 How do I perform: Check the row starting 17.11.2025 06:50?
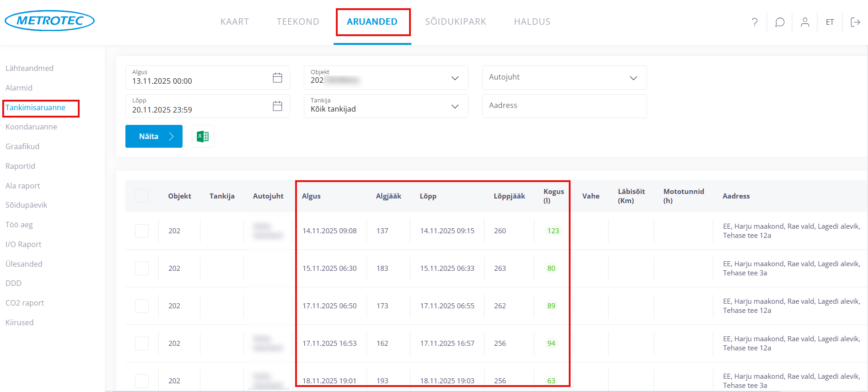pyautogui.click(x=141, y=306)
